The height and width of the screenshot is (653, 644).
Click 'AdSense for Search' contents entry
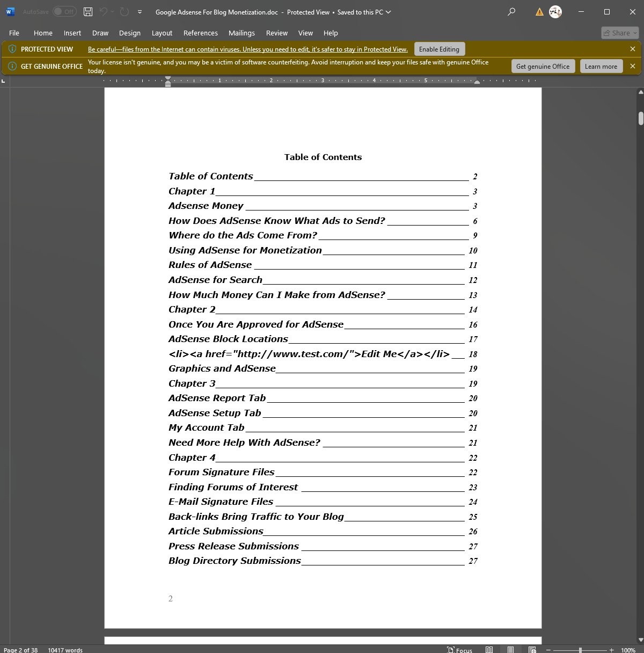(323, 280)
